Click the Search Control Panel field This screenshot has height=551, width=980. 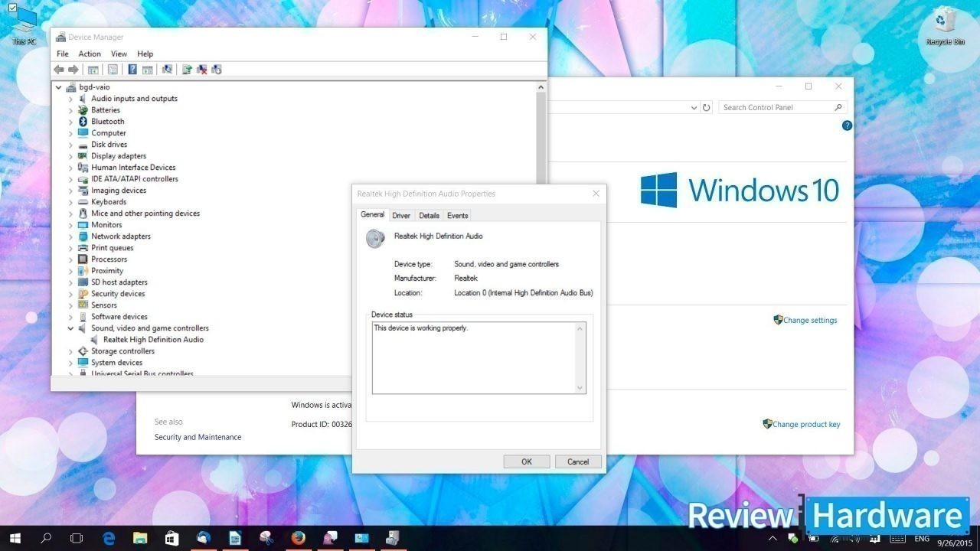782,108
